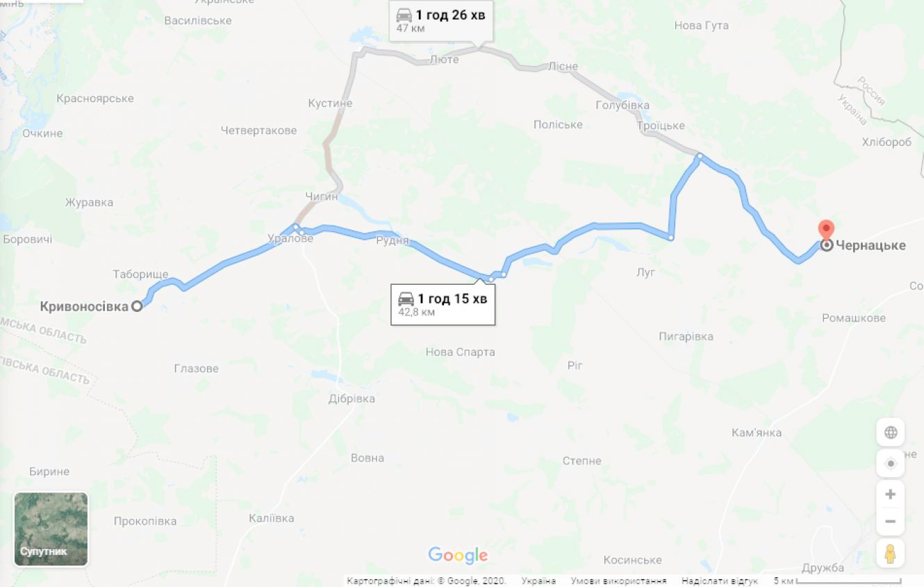
Task: Select the alternate 1 год 26 хв route
Action: 441,21
